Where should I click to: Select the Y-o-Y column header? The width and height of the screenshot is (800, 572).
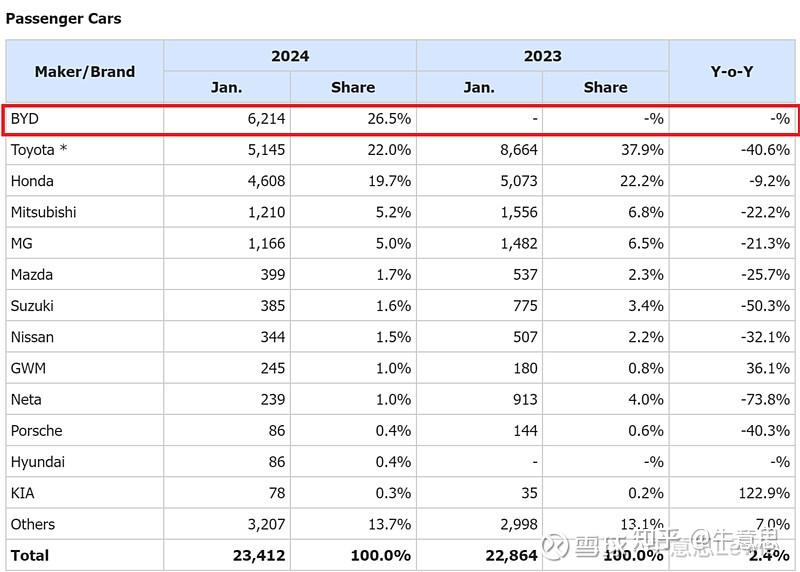pyautogui.click(x=732, y=71)
